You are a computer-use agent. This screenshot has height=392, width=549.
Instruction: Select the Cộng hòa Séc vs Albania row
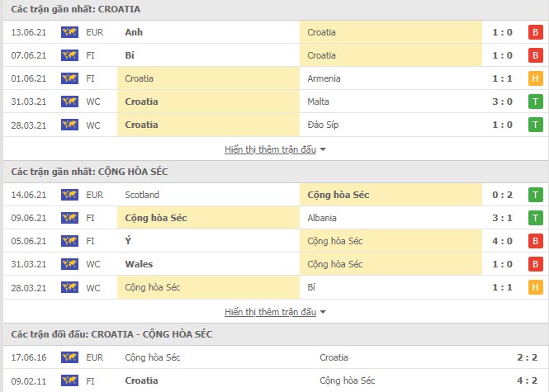coord(276,218)
